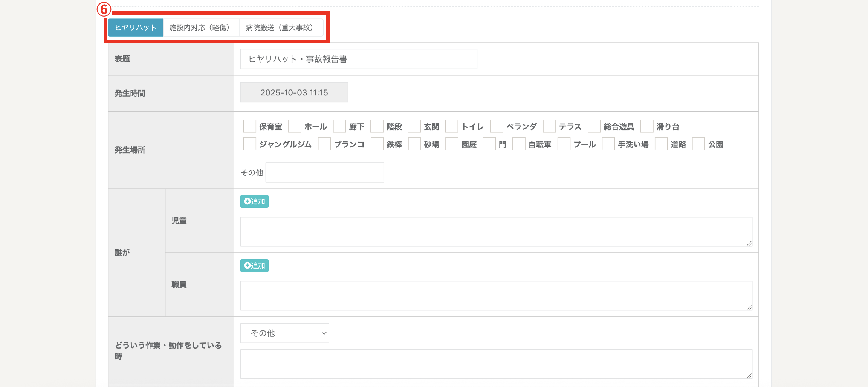
Task: Check the 保育室 location checkbox
Action: coord(249,126)
